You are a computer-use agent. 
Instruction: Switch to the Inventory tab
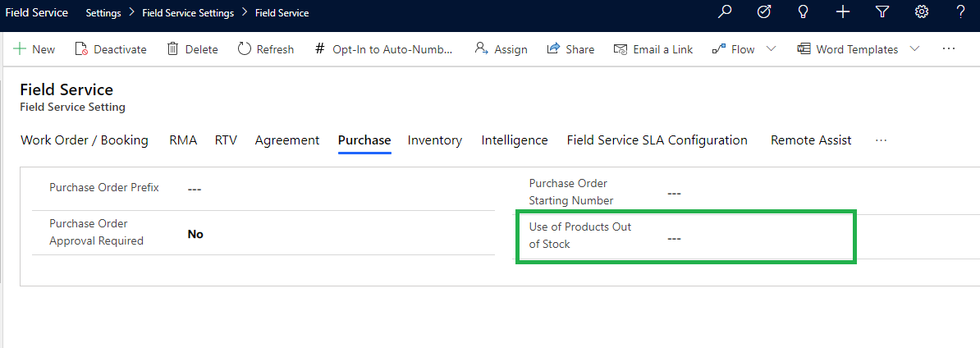pyautogui.click(x=434, y=140)
